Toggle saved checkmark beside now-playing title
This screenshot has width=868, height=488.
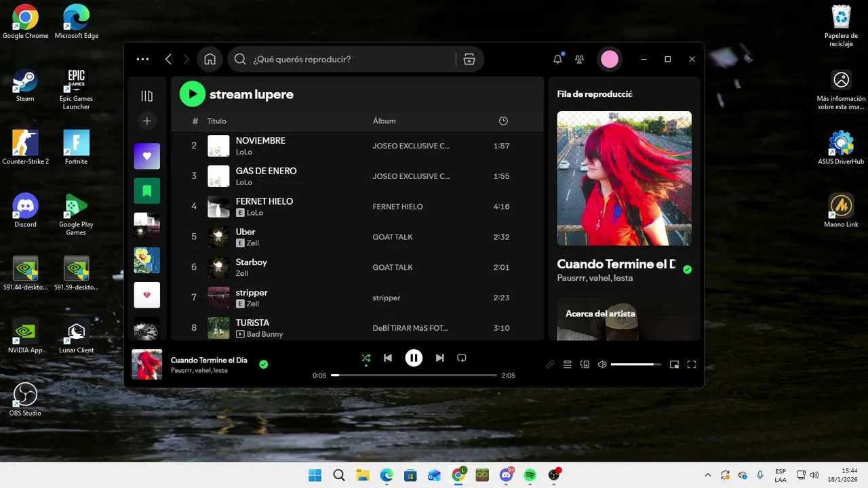coord(264,364)
